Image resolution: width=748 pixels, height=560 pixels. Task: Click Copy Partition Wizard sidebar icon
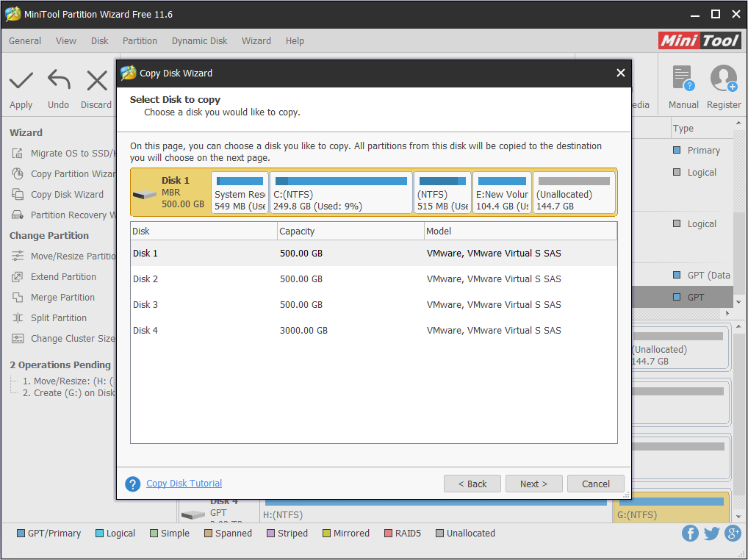(18, 173)
